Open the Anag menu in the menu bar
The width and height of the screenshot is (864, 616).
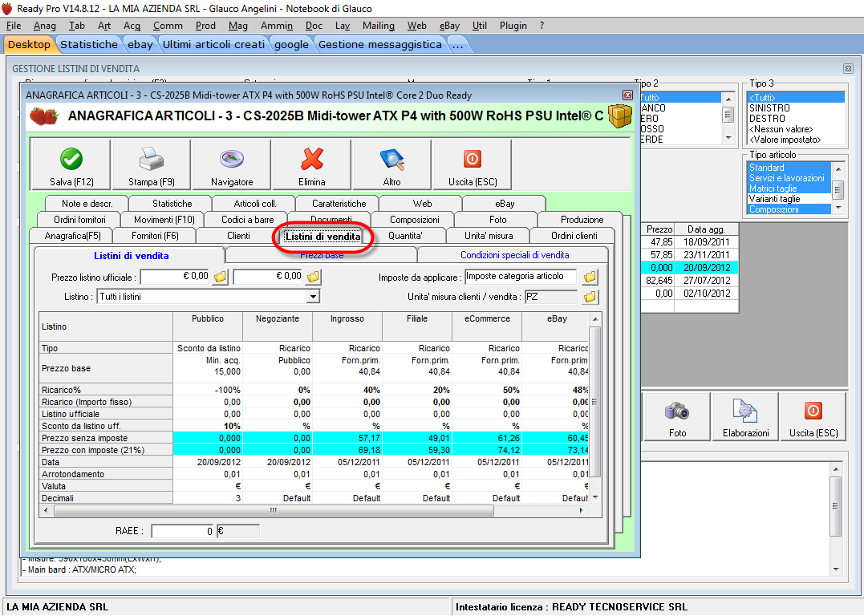(45, 26)
